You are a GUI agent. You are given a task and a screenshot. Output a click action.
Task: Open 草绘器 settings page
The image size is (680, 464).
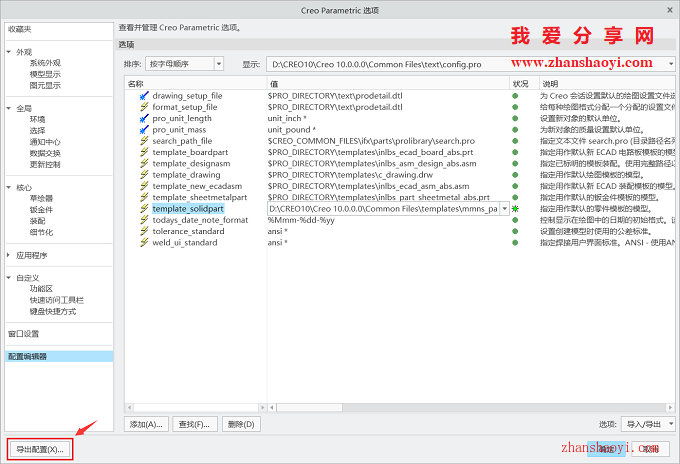tap(41, 198)
